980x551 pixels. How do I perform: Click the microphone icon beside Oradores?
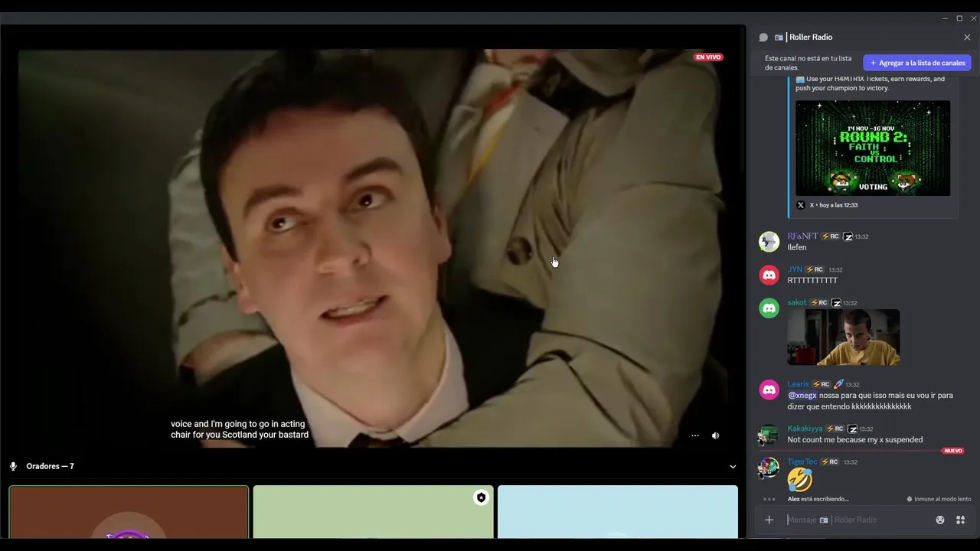point(13,466)
